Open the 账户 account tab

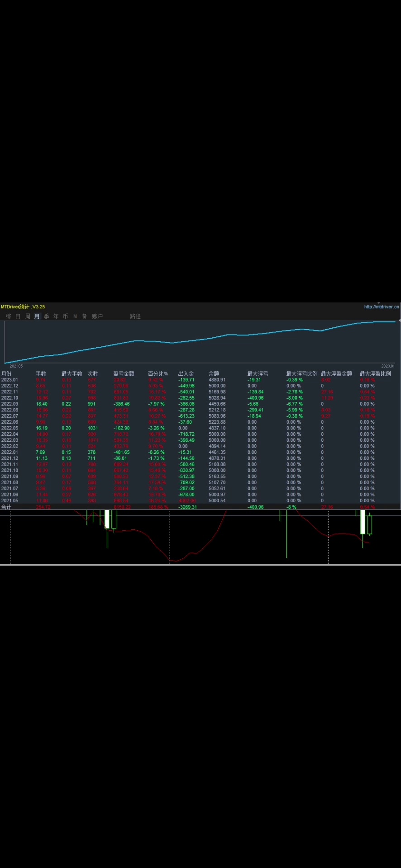(97, 316)
